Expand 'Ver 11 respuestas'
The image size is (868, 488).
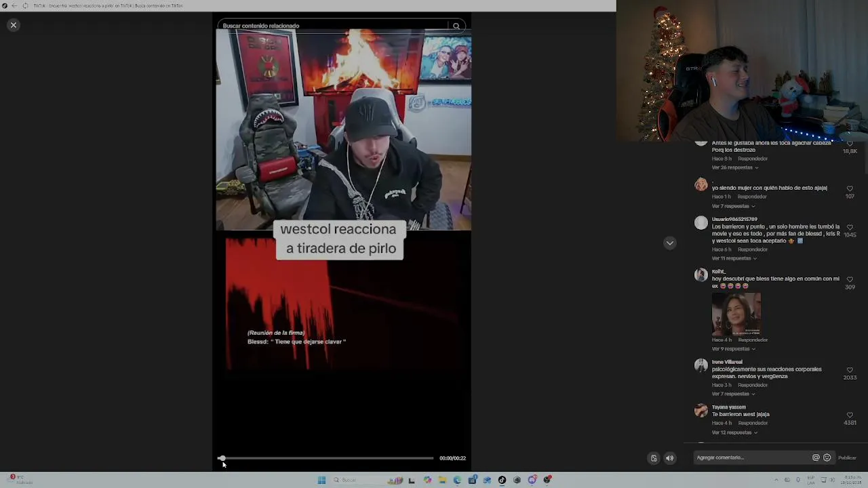pyautogui.click(x=734, y=258)
